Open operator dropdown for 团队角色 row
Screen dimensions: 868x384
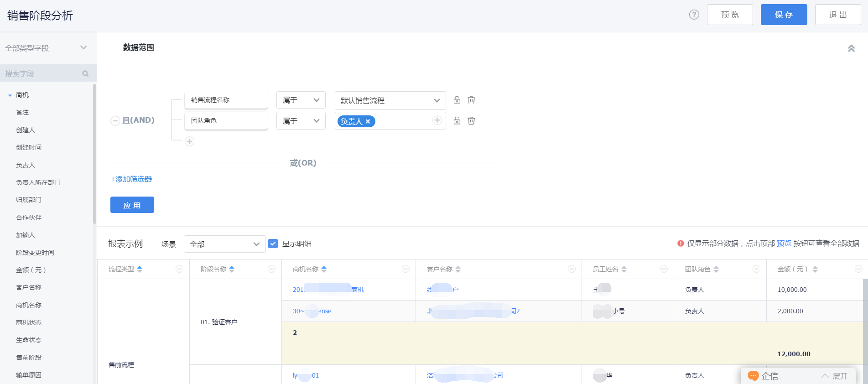[x=301, y=120]
